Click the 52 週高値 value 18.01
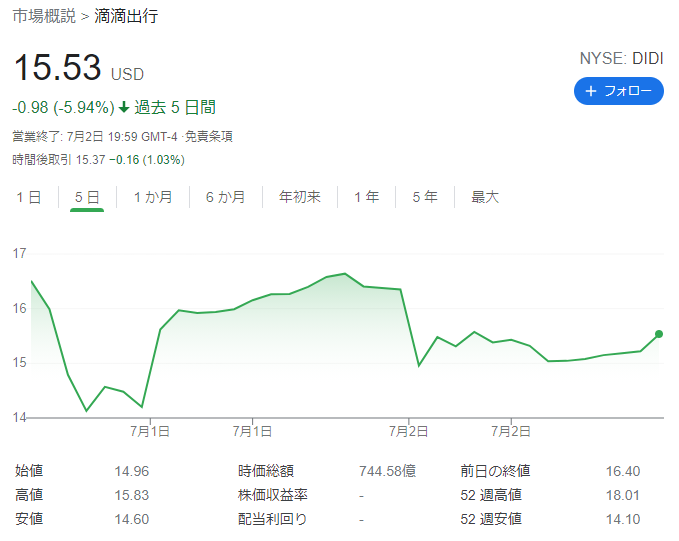This screenshot has width=679, height=541. (623, 495)
